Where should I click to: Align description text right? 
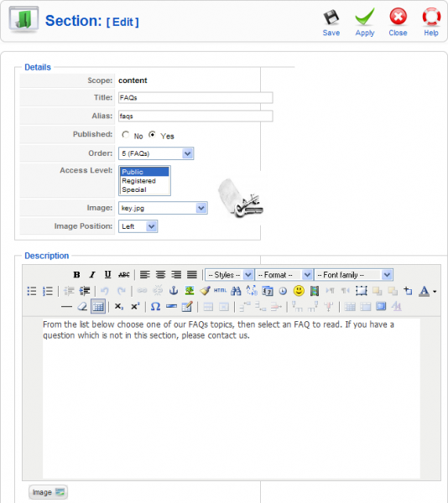[x=176, y=275]
